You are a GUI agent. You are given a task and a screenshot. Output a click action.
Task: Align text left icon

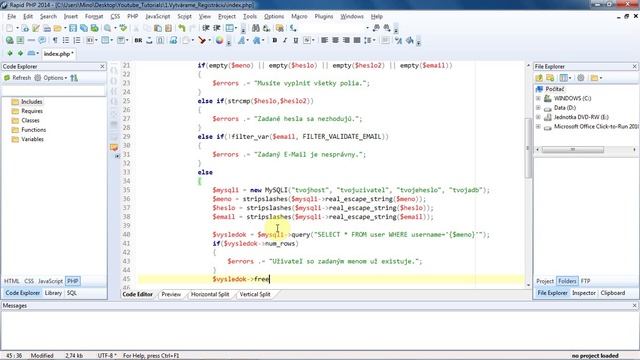(324, 40)
